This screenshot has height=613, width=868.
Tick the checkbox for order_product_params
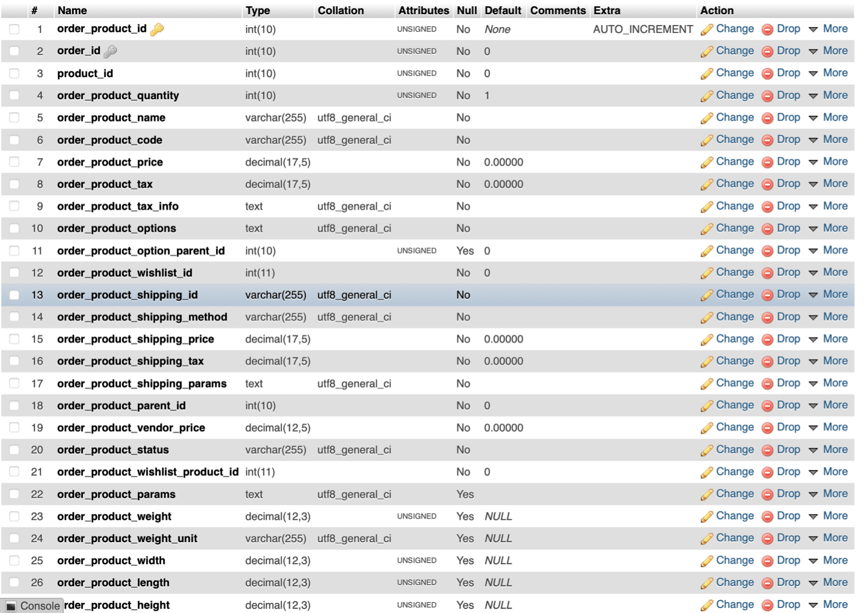pos(14,494)
